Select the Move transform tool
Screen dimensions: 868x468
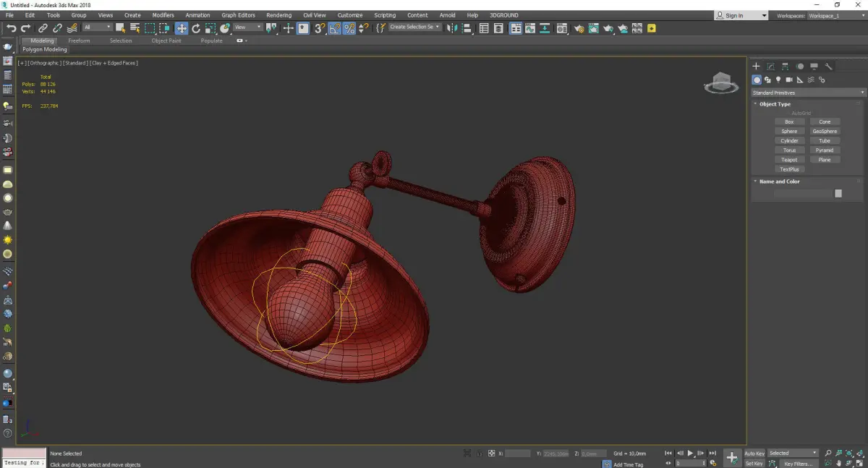click(181, 28)
